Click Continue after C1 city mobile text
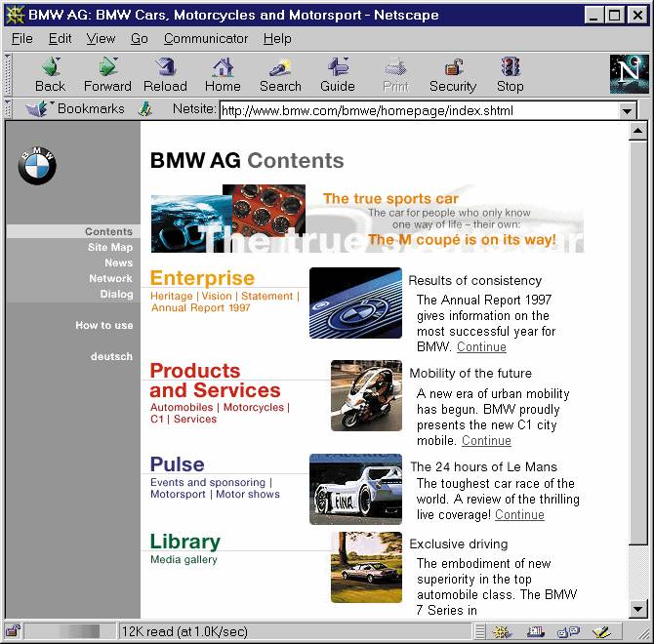This screenshot has height=644, width=654. 486,441
